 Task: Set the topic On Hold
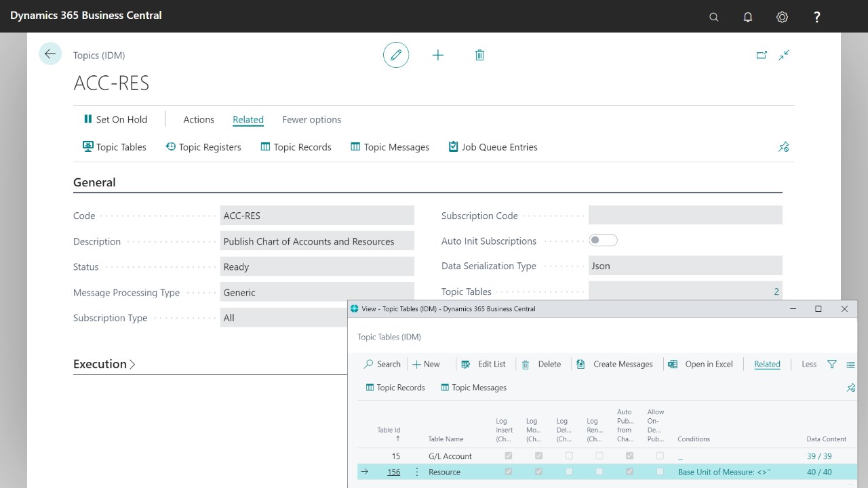click(x=115, y=119)
